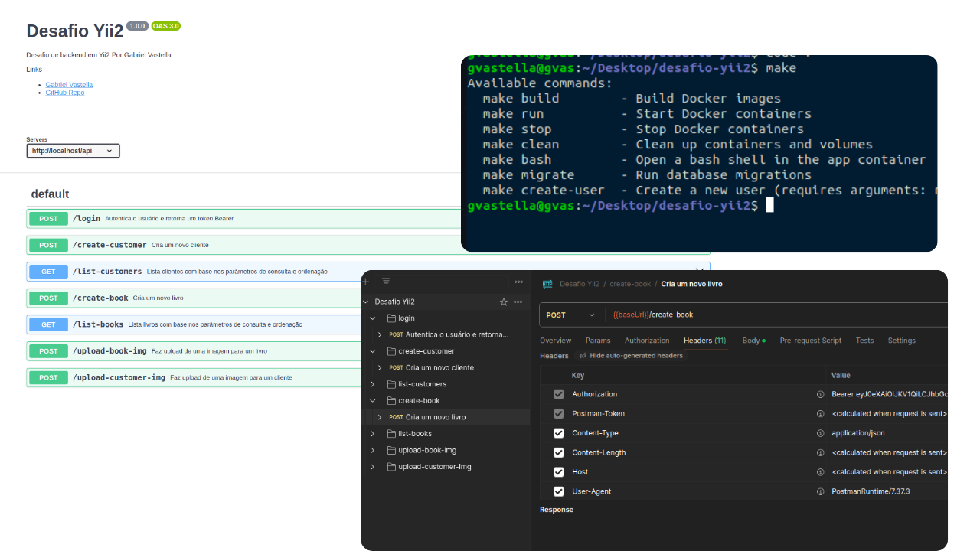This screenshot has width=980, height=551.
Task: Uncheck the Content-Length header checkbox
Action: tap(559, 452)
